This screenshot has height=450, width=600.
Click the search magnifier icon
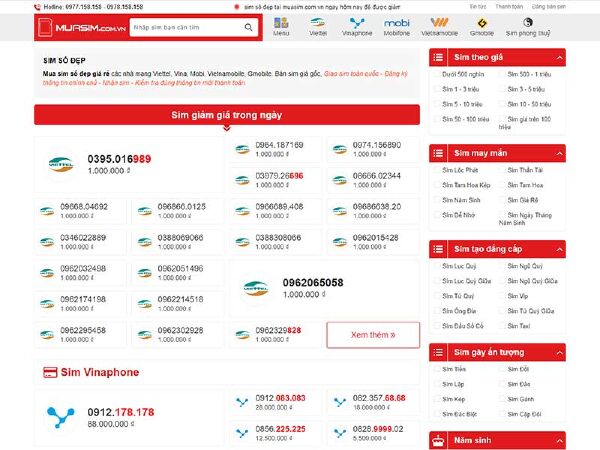(248, 28)
